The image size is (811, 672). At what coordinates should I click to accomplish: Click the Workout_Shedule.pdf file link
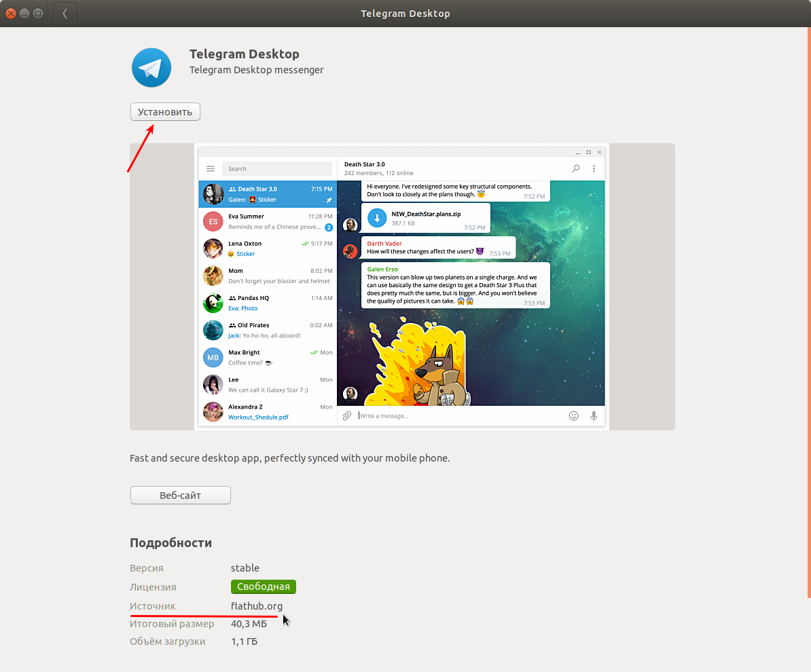[259, 417]
